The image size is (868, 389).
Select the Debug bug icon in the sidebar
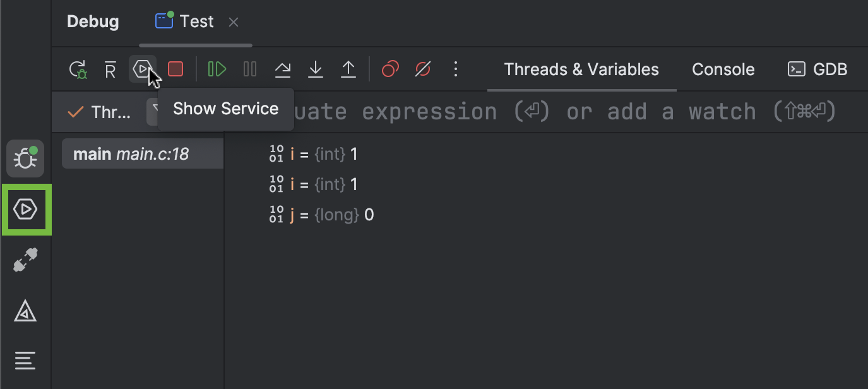point(25,158)
